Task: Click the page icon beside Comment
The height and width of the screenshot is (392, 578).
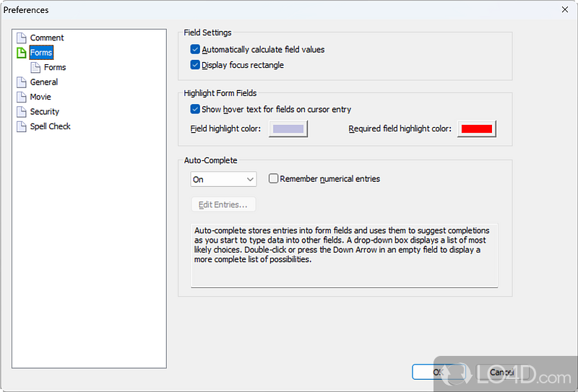Action: point(22,38)
